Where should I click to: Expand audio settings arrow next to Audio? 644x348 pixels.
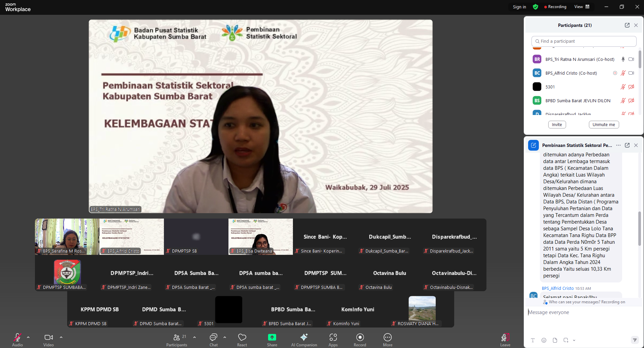tap(28, 337)
